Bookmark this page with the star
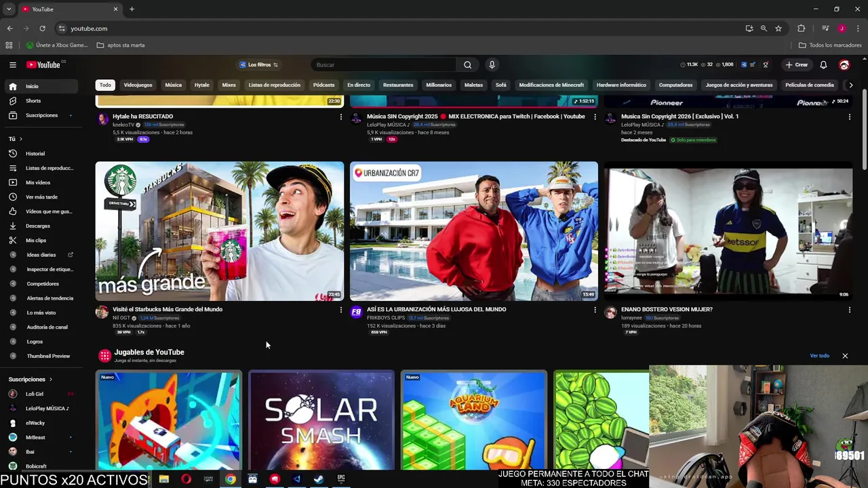This screenshot has height=488, width=868. (778, 28)
